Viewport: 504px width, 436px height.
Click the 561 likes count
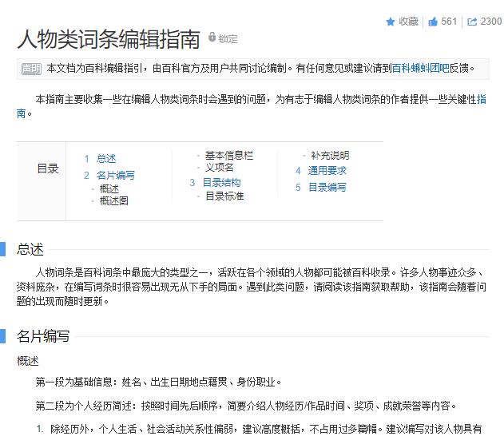pos(449,22)
